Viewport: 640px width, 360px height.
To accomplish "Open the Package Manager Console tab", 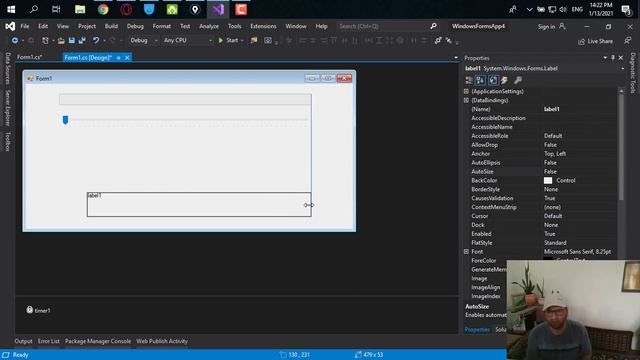I will [x=98, y=341].
